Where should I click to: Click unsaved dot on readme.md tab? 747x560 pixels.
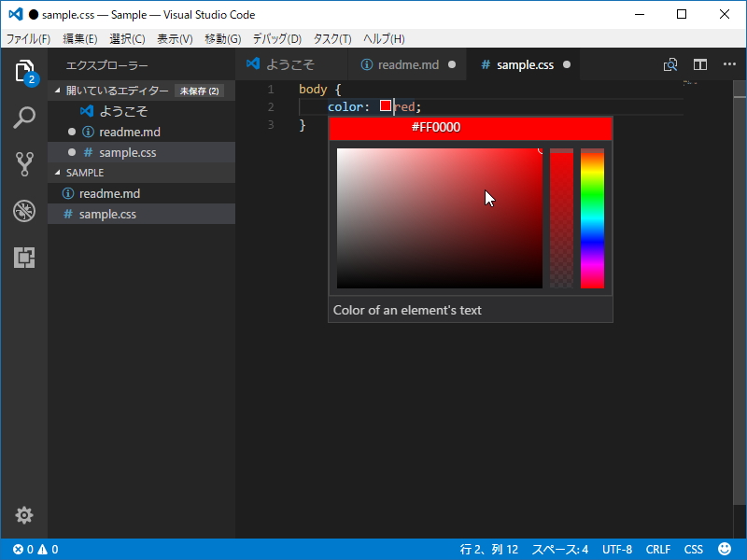[452, 64]
